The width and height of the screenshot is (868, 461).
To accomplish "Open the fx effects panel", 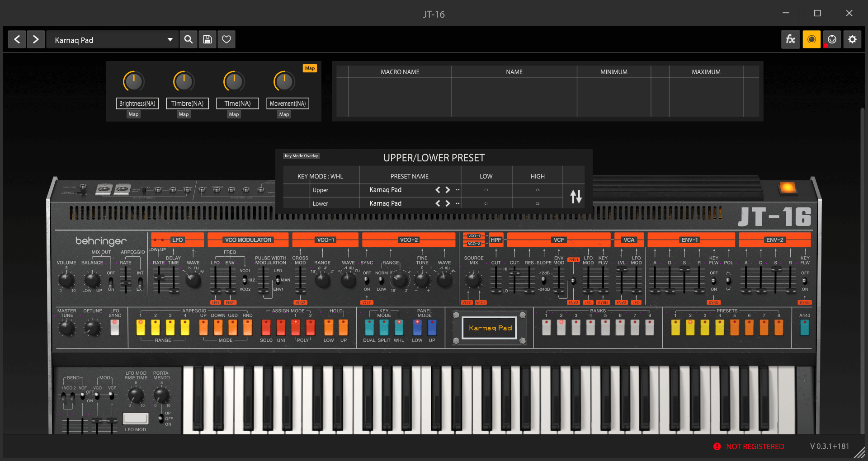I will click(791, 40).
